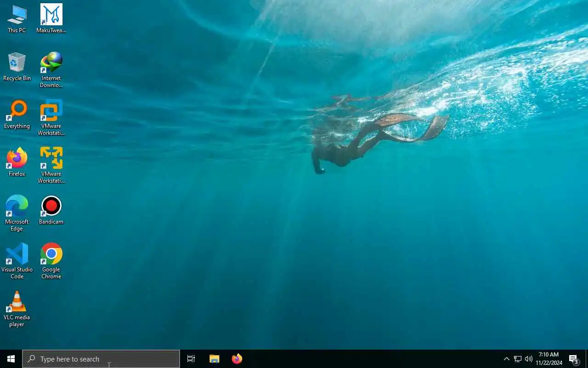Image resolution: width=588 pixels, height=368 pixels.
Task: Open Task View on the taskbar
Action: [191, 359]
